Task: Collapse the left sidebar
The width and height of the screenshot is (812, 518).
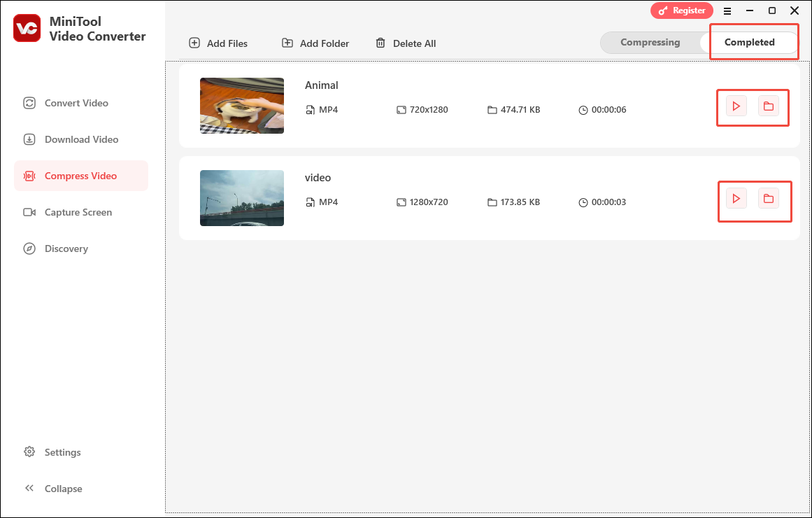Action: click(x=53, y=489)
